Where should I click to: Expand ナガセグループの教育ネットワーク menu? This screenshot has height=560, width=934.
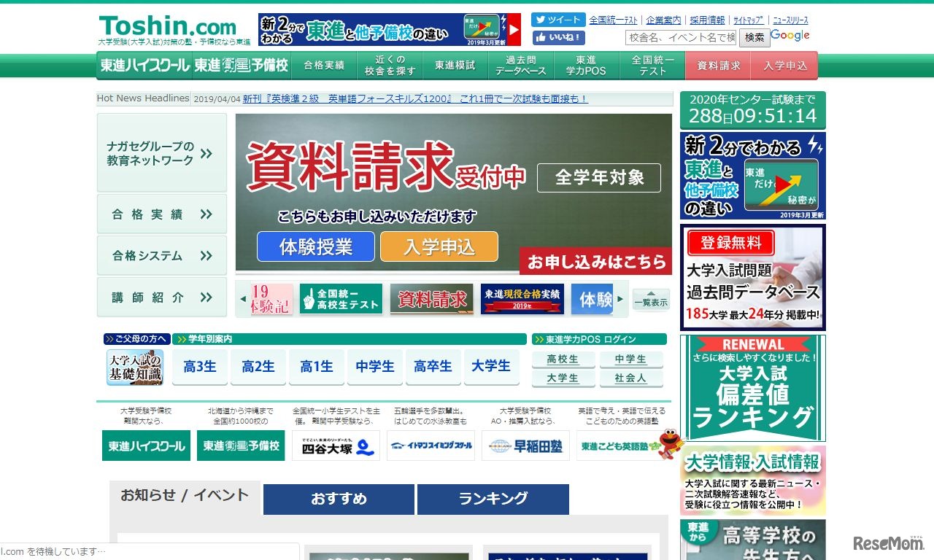click(162, 153)
